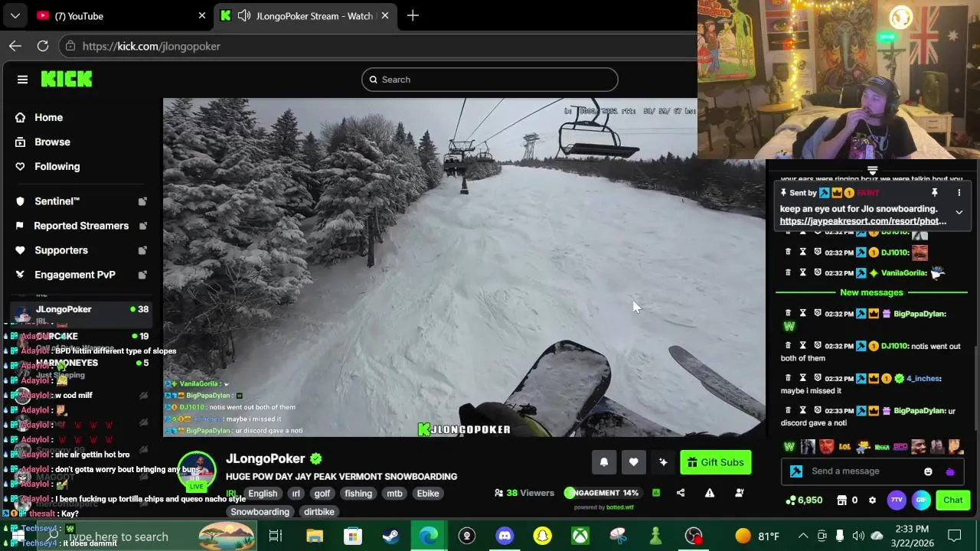
Task: Open the chat shop icon
Action: (x=842, y=500)
